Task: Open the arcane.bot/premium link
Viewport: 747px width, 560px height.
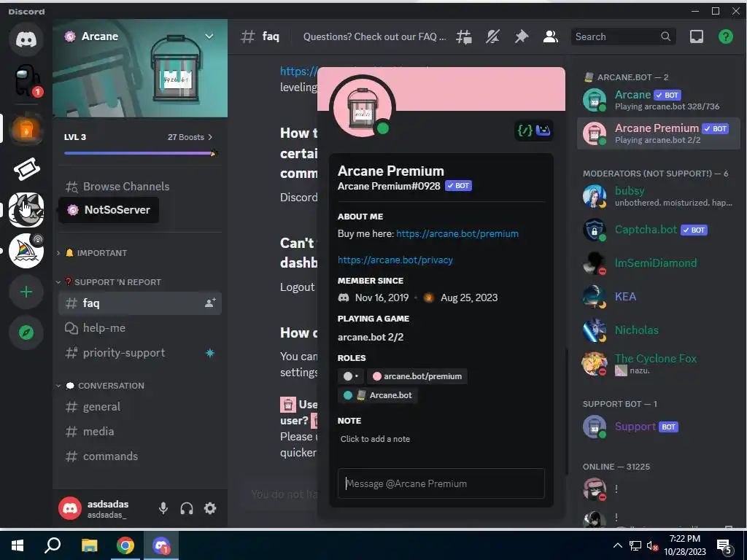Action: click(x=457, y=234)
